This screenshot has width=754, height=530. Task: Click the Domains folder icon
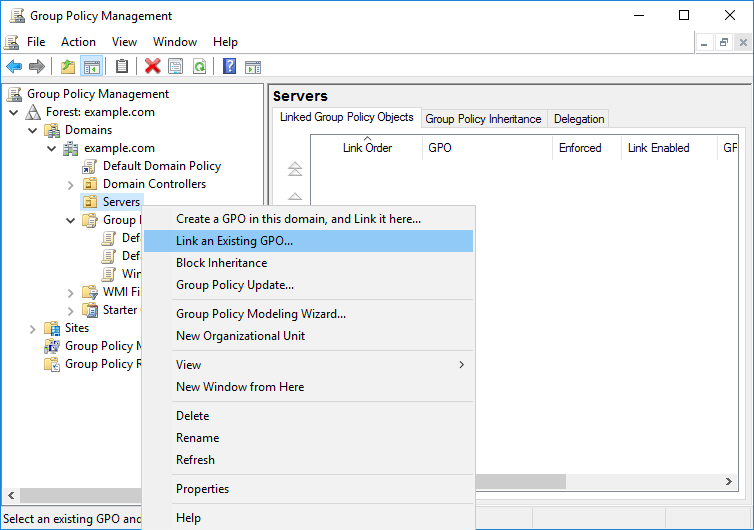[52, 130]
